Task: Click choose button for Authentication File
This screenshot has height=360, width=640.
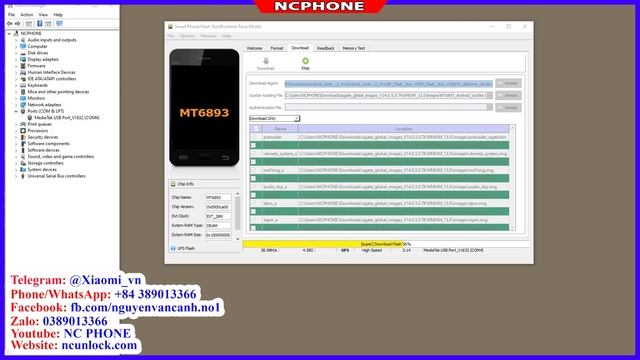Action: (508, 107)
